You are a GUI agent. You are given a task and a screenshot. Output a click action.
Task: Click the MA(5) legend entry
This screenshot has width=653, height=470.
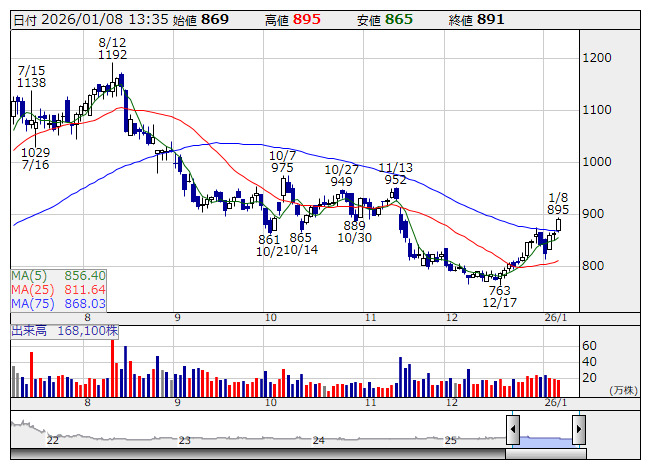coord(59,275)
